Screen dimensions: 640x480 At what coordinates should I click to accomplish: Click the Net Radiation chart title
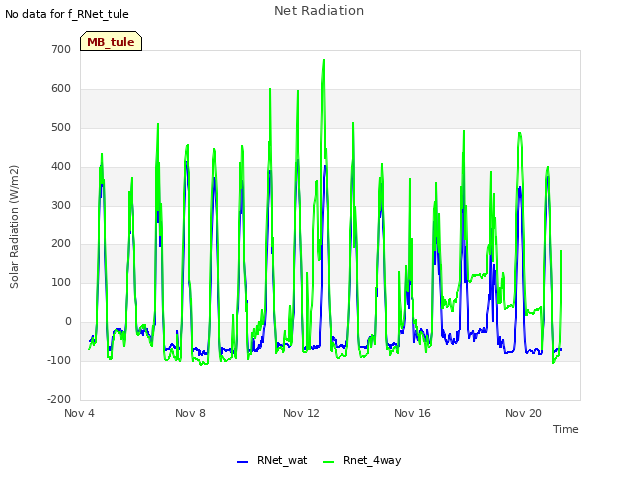(319, 11)
